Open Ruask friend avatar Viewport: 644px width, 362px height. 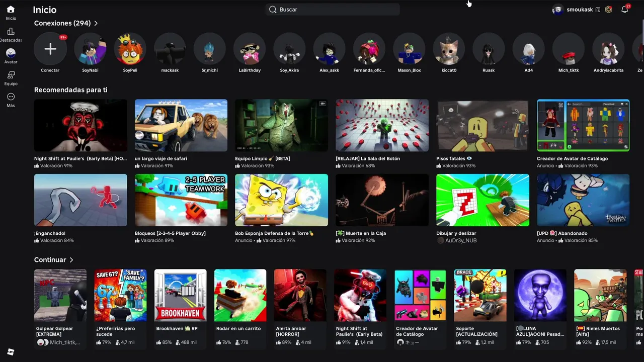click(x=489, y=49)
